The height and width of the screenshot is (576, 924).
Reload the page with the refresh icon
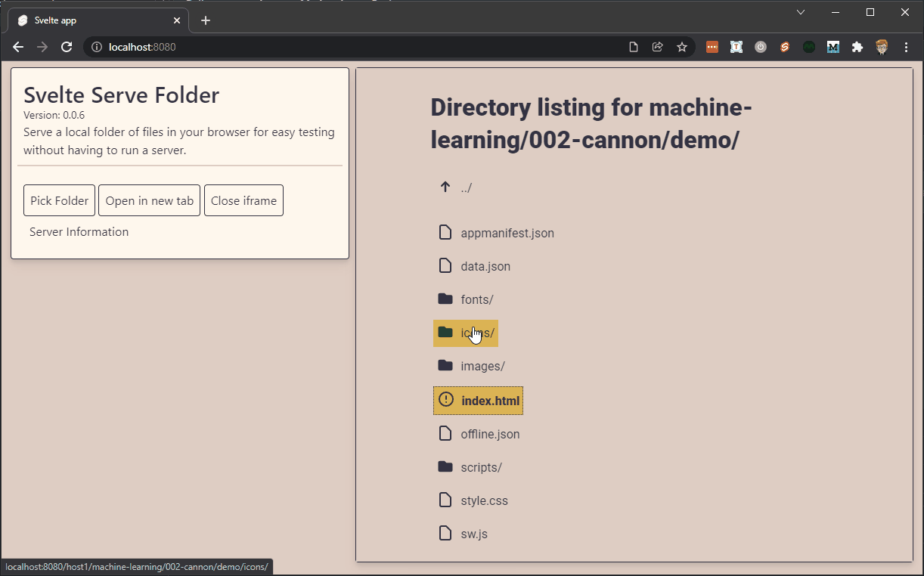click(67, 47)
